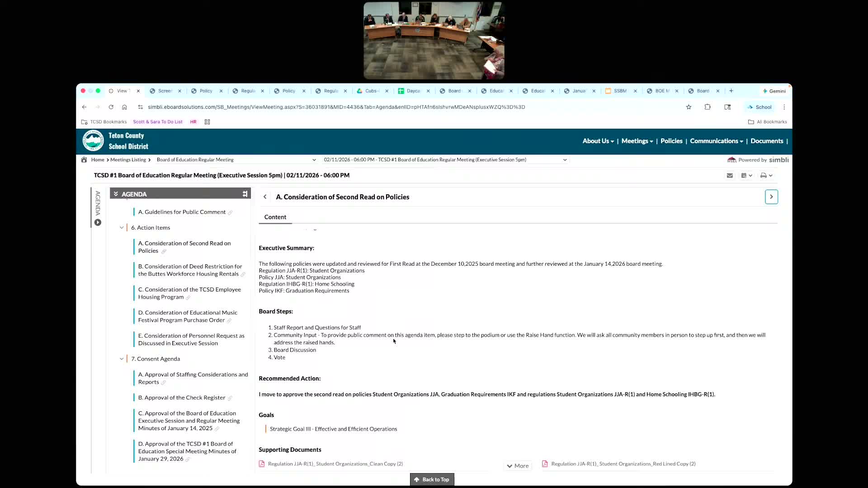Collapse the 7. Consent Agenda section
This screenshot has height=488, width=868.
tap(122, 359)
